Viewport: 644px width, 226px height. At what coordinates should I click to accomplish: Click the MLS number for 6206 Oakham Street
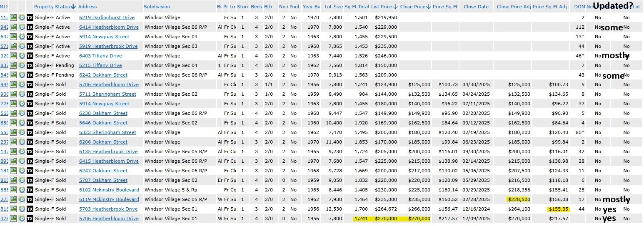[4, 142]
